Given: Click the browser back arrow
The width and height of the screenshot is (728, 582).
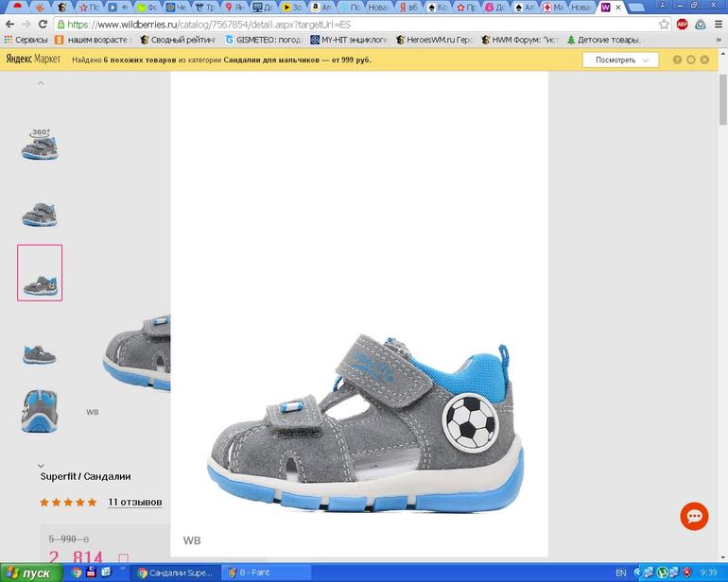Looking at the screenshot, I should coord(9,25).
